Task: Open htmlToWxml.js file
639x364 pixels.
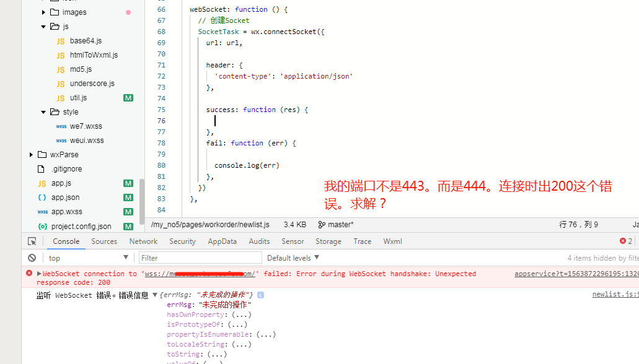Action: pyautogui.click(x=94, y=55)
